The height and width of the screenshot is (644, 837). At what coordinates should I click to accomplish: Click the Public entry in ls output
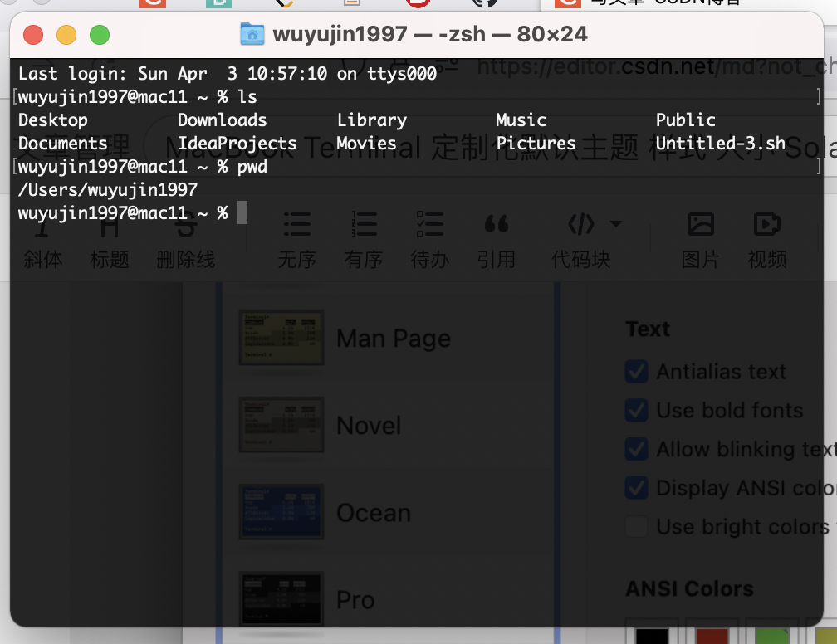[x=685, y=120]
